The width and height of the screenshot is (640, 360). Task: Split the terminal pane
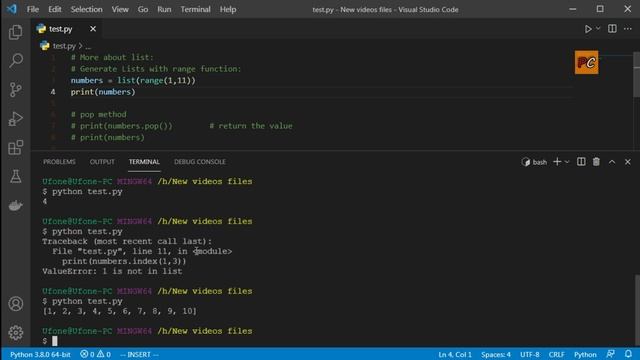tap(581, 162)
